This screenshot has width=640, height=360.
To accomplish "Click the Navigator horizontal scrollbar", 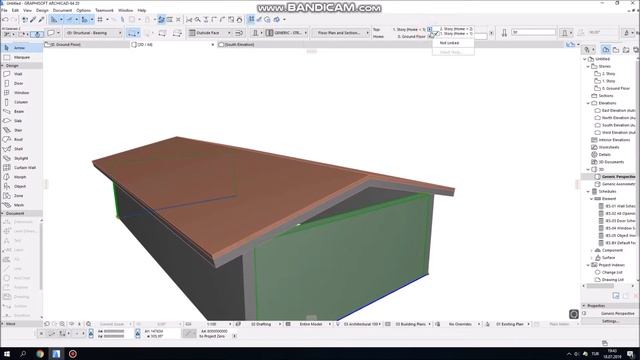I will [600, 286].
